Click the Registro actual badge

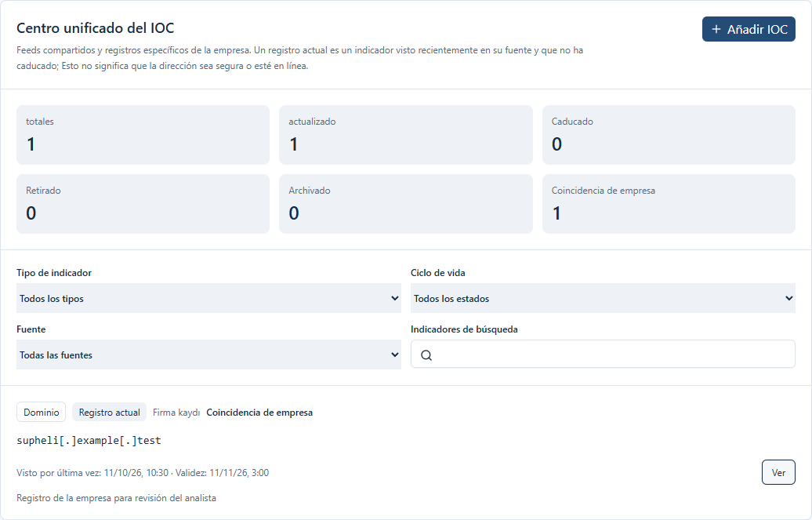(x=109, y=413)
